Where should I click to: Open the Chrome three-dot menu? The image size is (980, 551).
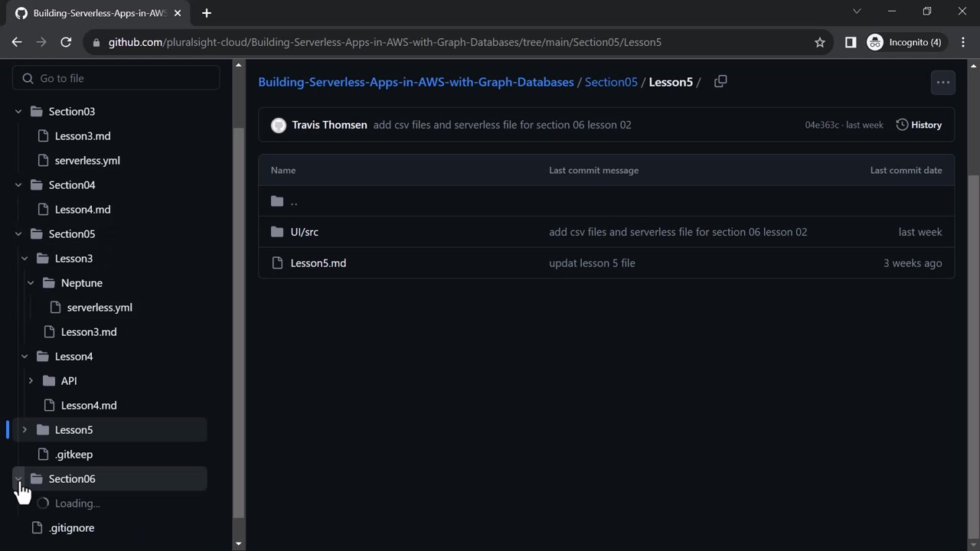pyautogui.click(x=963, y=42)
